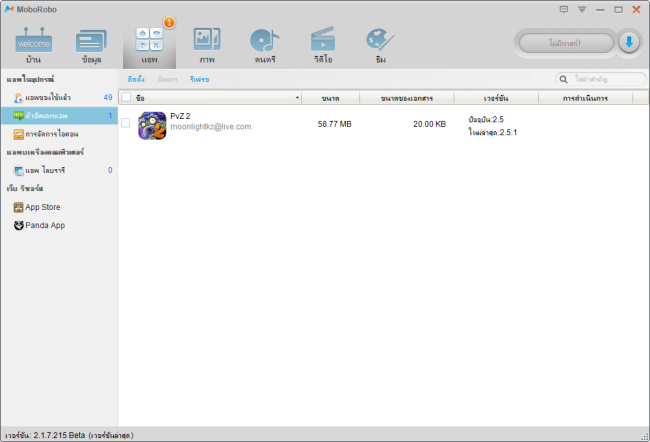The height and width of the screenshot is (442, 650).
Task: Click the user apps person icon
Action: [18, 98]
